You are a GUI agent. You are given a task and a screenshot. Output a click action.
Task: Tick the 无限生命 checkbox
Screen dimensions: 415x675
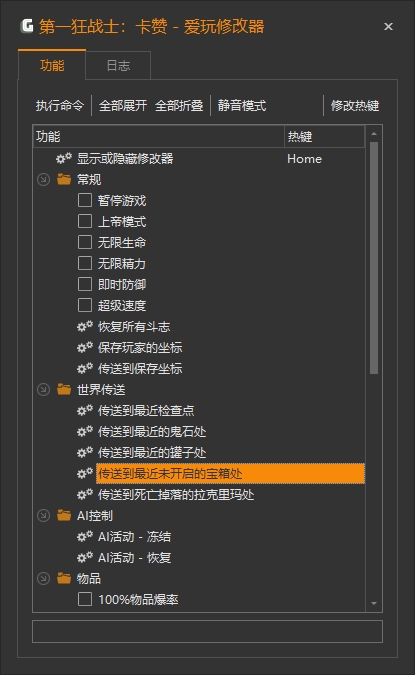coord(85,242)
